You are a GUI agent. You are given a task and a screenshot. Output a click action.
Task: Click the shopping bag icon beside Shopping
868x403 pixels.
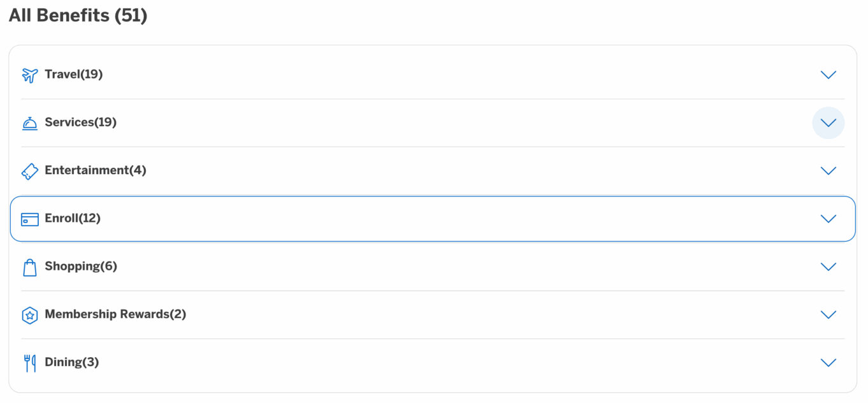click(x=30, y=267)
